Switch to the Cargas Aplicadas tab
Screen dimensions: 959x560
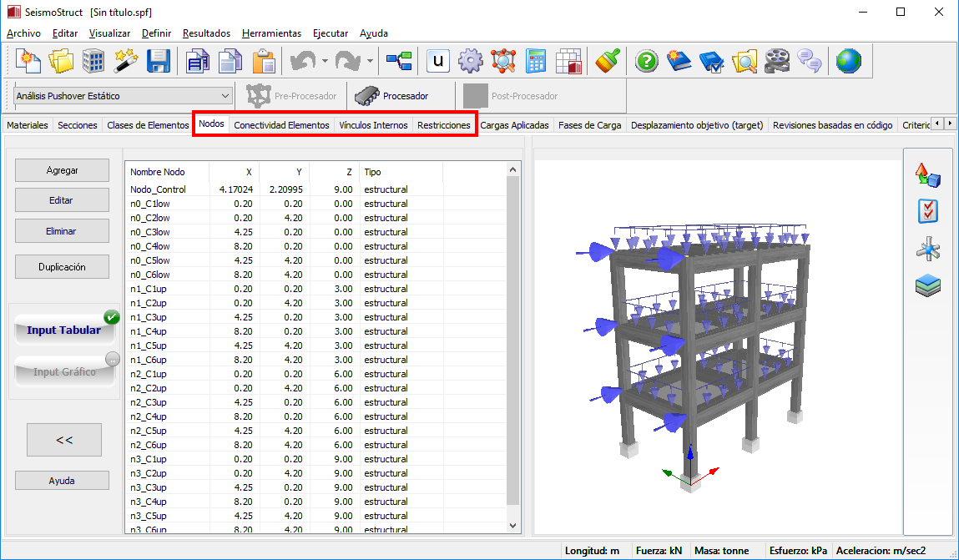click(x=514, y=125)
